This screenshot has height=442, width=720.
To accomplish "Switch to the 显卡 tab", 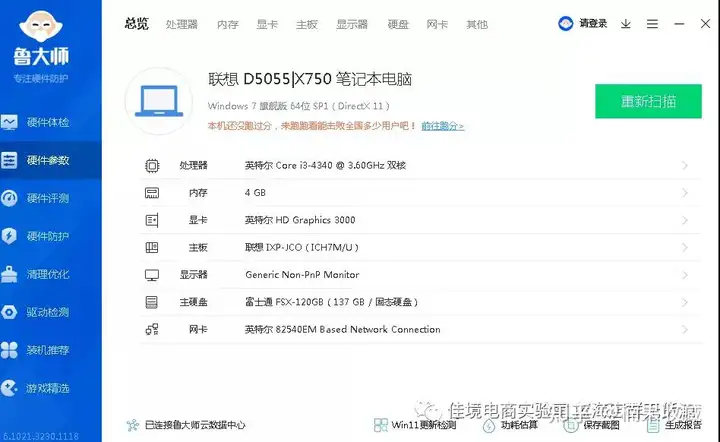I will coord(267,24).
